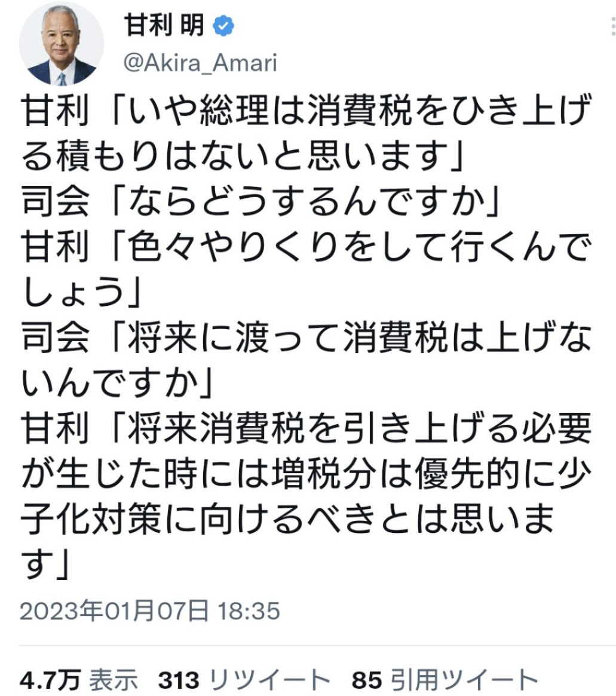View the 4.7万 view count number
Image resolution: width=616 pixels, height=696 pixels.
(x=50, y=680)
